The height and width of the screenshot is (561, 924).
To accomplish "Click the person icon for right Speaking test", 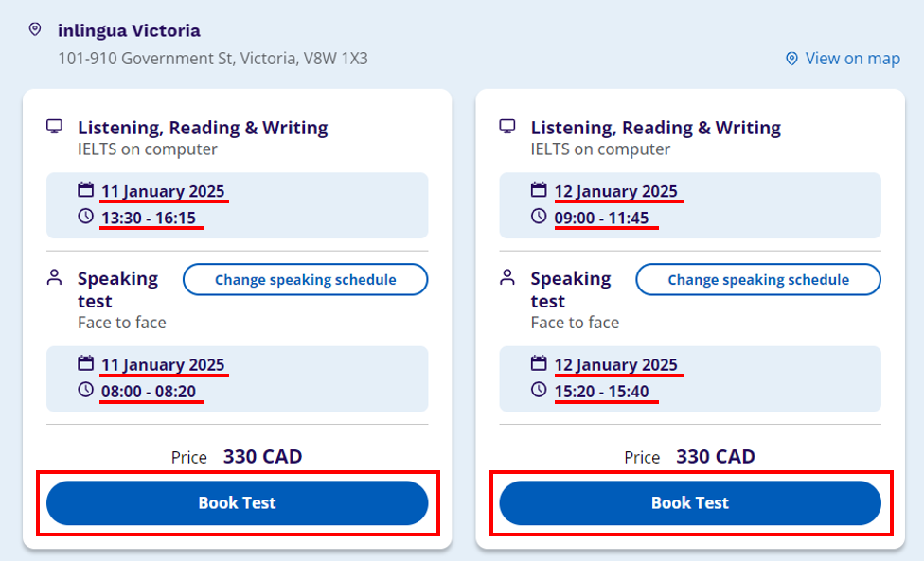I will point(507,278).
